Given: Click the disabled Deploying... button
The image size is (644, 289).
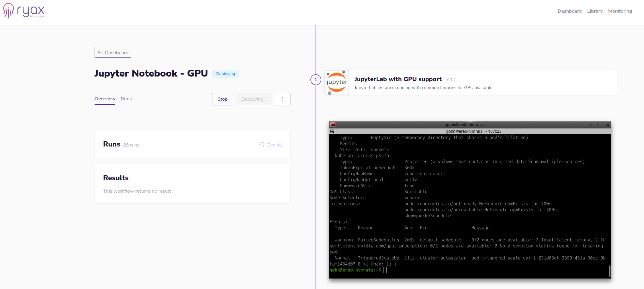Looking at the screenshot, I should click(254, 99).
